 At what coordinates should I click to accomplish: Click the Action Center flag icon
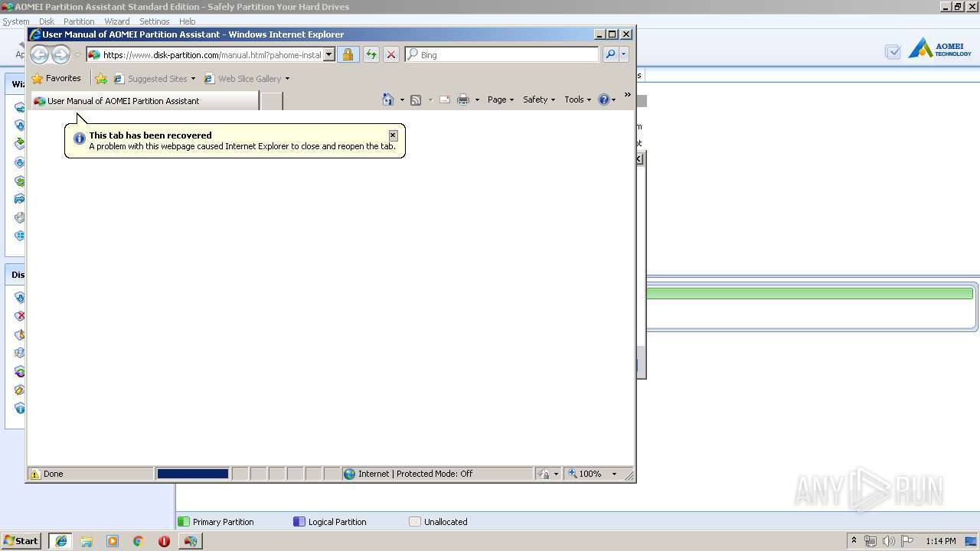pos(907,541)
